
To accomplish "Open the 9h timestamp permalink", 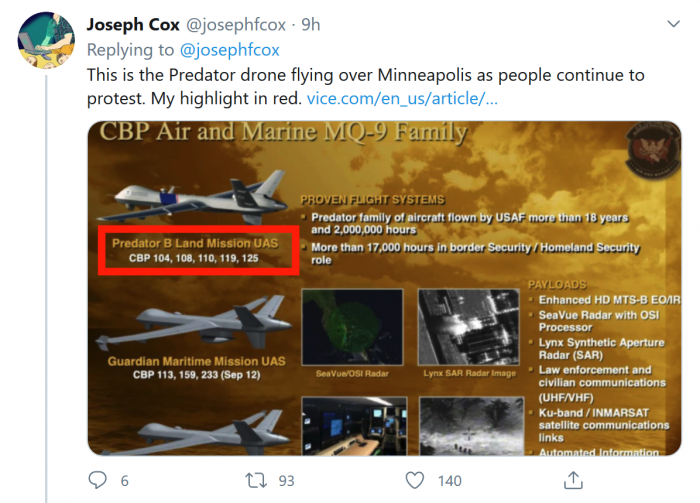I will [x=310, y=24].
